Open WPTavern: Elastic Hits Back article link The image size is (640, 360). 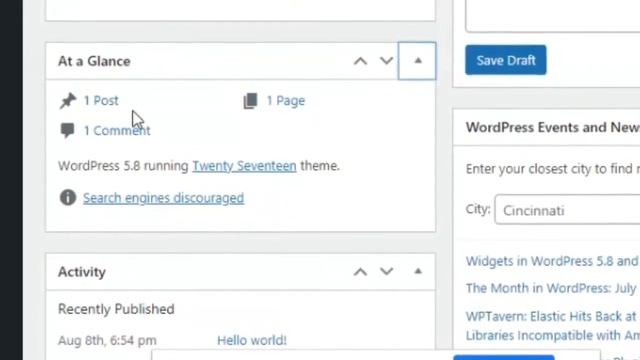click(x=553, y=326)
